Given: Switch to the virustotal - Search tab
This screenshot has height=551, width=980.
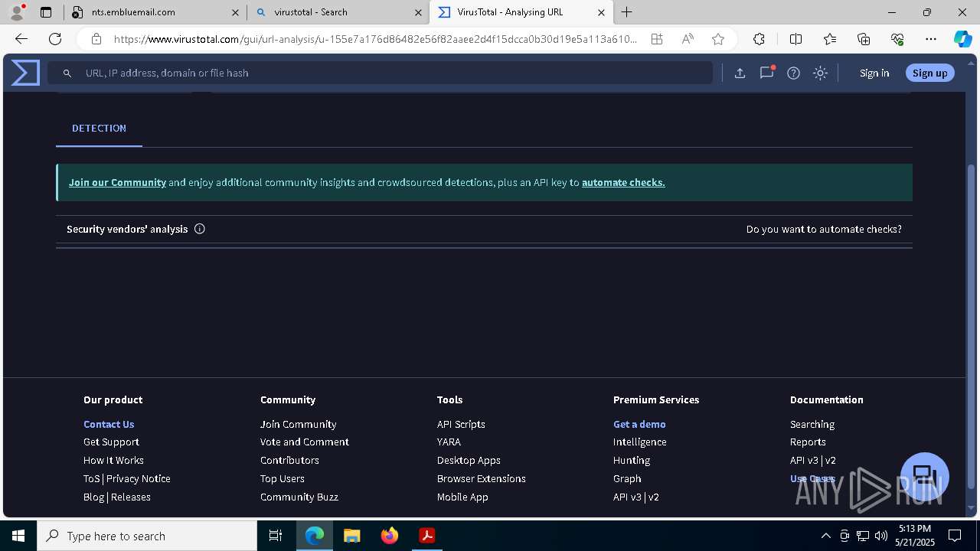Looking at the screenshot, I should tap(338, 12).
